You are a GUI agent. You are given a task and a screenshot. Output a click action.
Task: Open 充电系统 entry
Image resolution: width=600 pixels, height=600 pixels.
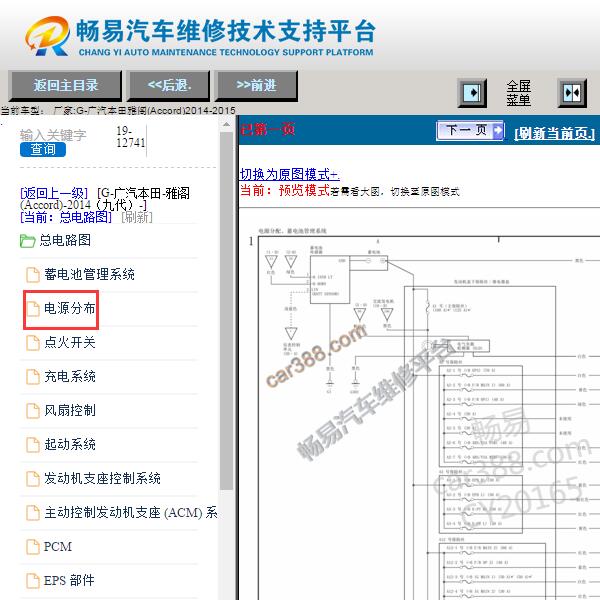click(x=70, y=376)
